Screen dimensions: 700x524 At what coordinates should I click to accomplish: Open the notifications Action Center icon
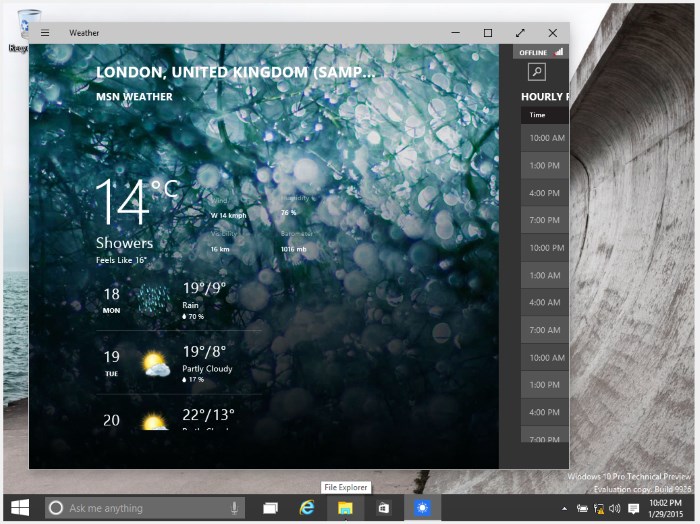[x=633, y=508]
